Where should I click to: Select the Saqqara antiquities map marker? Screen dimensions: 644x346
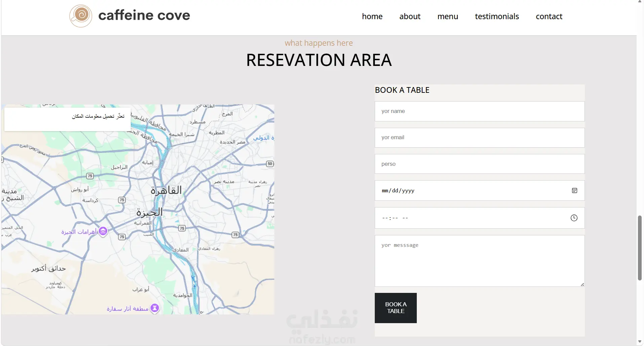pyautogui.click(x=155, y=308)
